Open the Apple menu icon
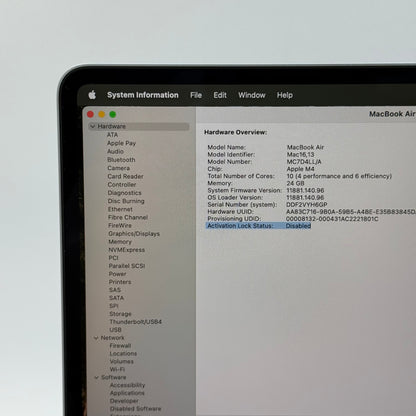The height and width of the screenshot is (416, 416). [x=92, y=95]
